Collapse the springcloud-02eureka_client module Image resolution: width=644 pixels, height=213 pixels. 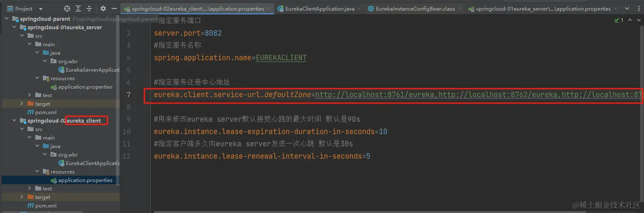pos(14,121)
